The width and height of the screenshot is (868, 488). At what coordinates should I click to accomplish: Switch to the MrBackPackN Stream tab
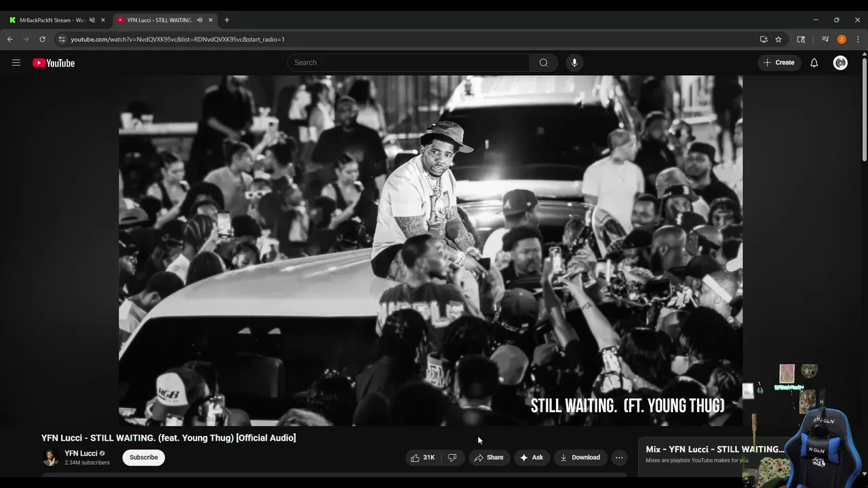click(x=52, y=20)
